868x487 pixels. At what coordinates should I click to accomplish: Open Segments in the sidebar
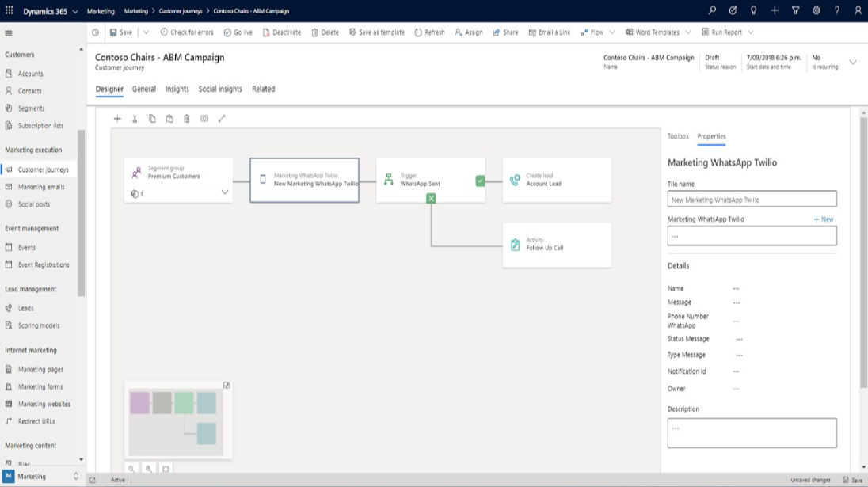tap(31, 108)
